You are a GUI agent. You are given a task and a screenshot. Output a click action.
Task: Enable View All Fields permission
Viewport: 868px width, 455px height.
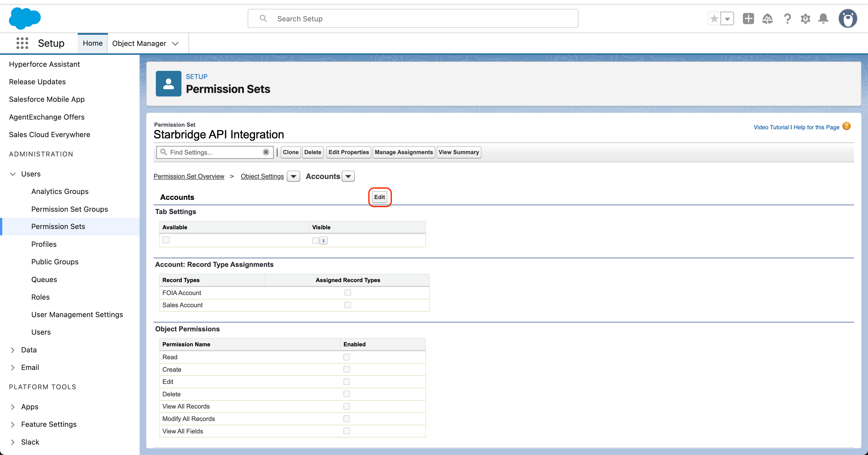click(346, 431)
